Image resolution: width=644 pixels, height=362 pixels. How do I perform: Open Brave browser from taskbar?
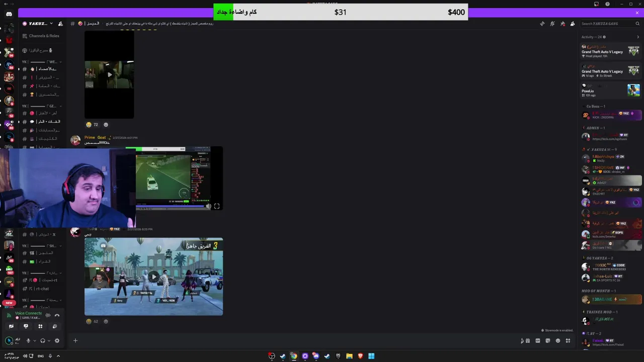click(360, 356)
